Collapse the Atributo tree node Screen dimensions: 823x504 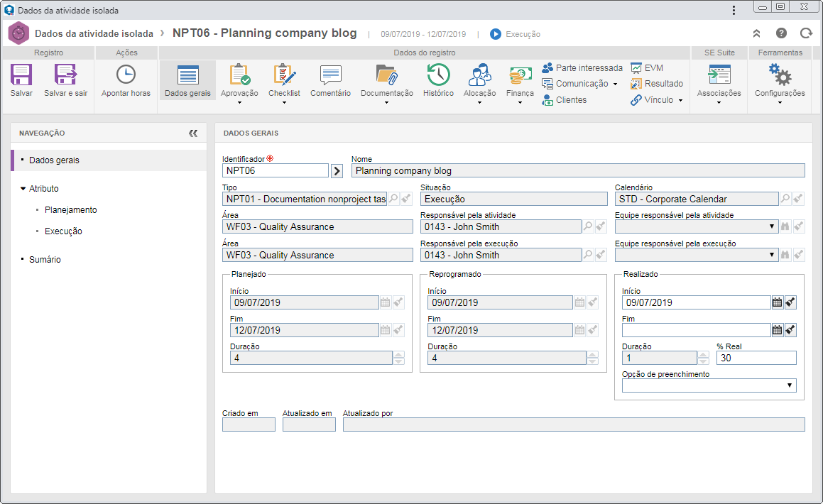(x=23, y=189)
